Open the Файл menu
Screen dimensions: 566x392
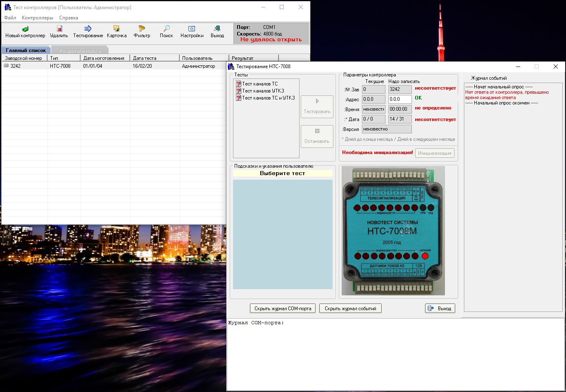pos(10,18)
